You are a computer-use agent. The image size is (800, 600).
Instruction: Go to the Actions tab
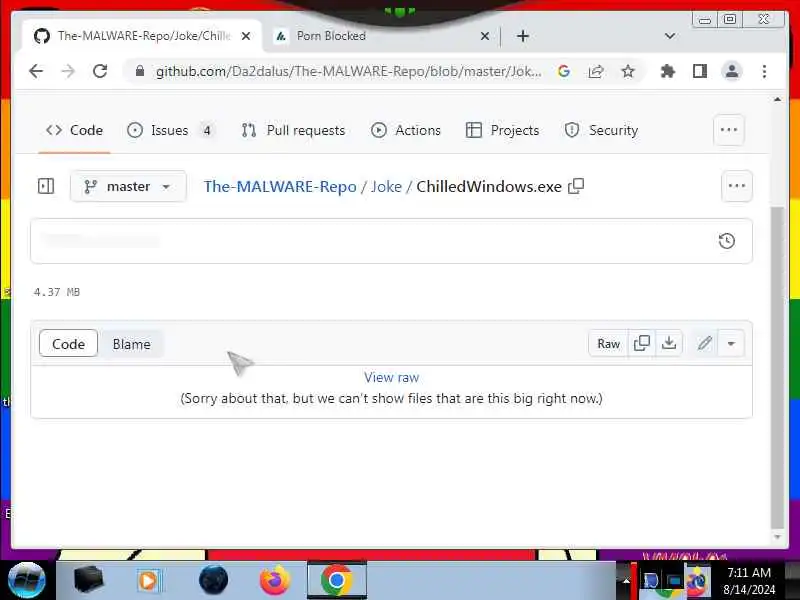click(406, 131)
